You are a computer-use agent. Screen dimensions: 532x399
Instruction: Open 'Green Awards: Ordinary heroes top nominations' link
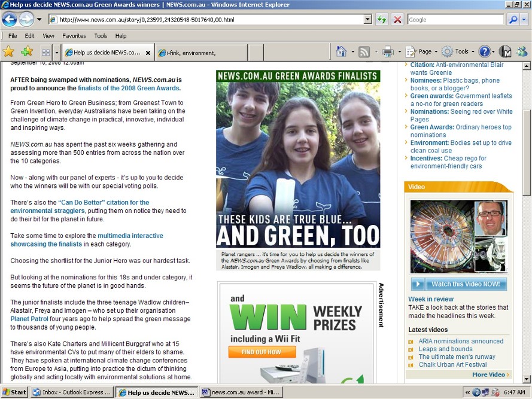pyautogui.click(x=461, y=131)
